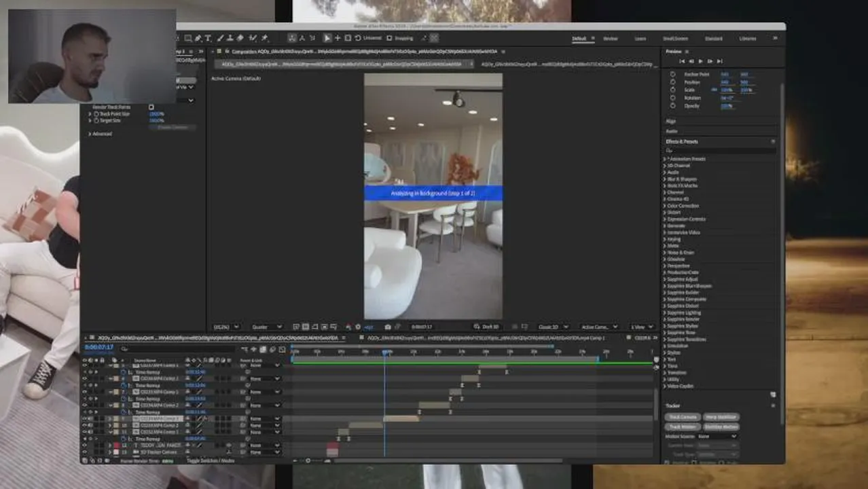Switch to the Libraries workspace tab

[x=748, y=39]
